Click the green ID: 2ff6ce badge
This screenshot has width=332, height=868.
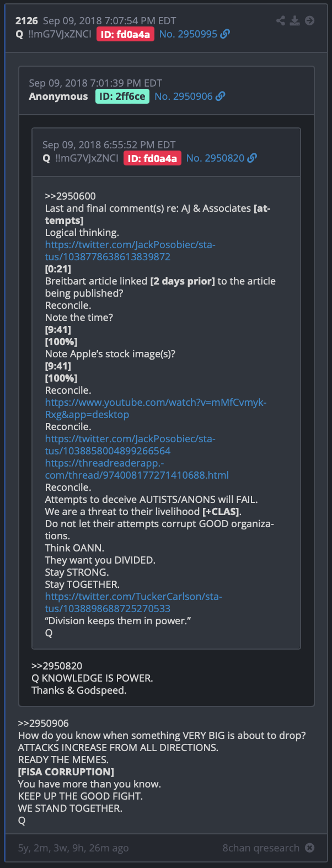[122, 97]
